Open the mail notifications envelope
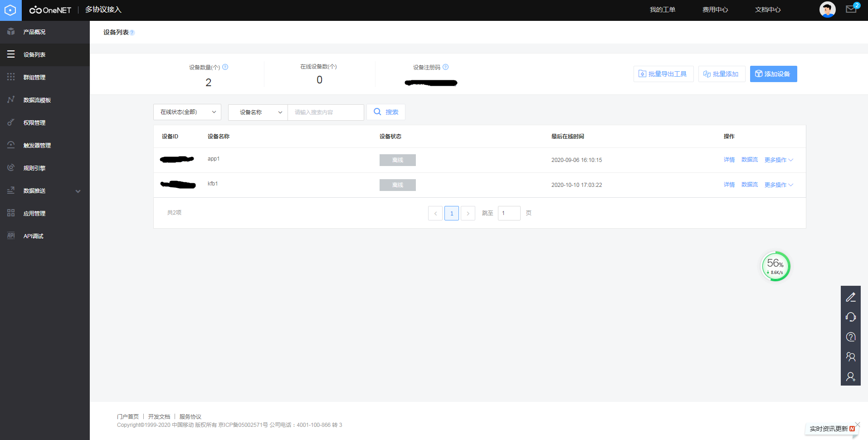Screen dimensions: 868x440 tap(851, 9)
